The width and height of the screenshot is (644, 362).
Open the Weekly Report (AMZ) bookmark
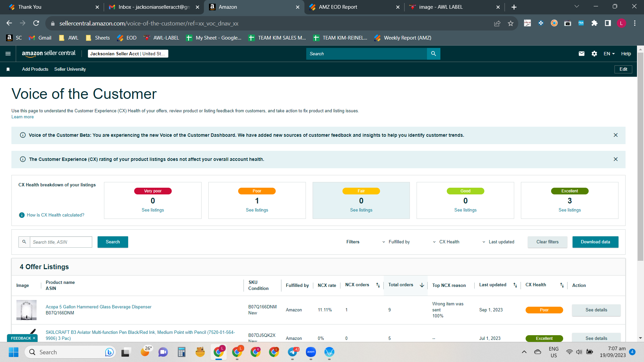tap(403, 38)
